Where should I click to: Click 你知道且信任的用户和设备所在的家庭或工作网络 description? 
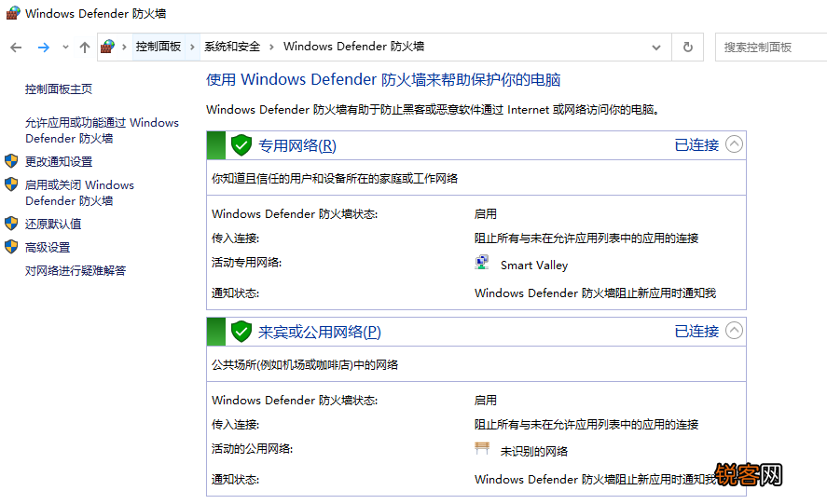[335, 179]
